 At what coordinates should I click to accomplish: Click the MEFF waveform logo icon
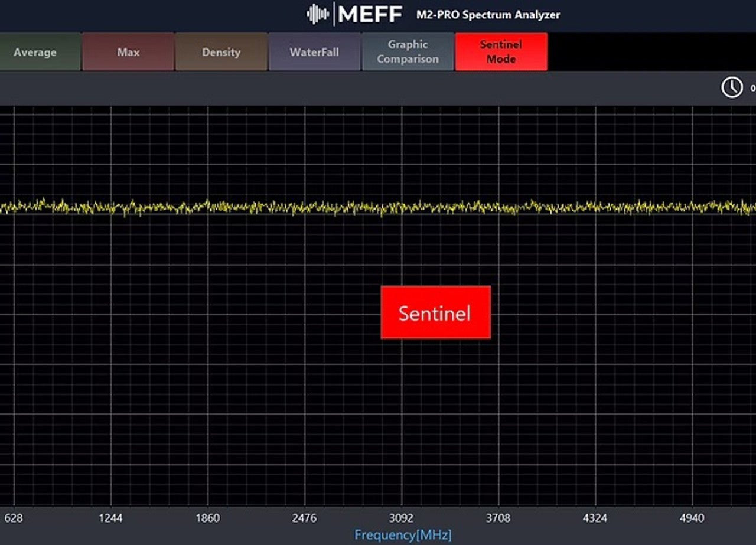coord(319,13)
